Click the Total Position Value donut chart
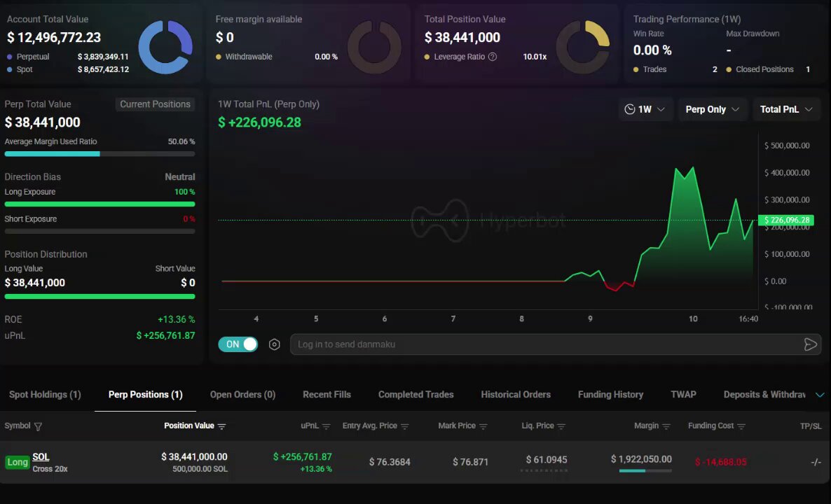This screenshot has height=504, width=831. point(583,47)
